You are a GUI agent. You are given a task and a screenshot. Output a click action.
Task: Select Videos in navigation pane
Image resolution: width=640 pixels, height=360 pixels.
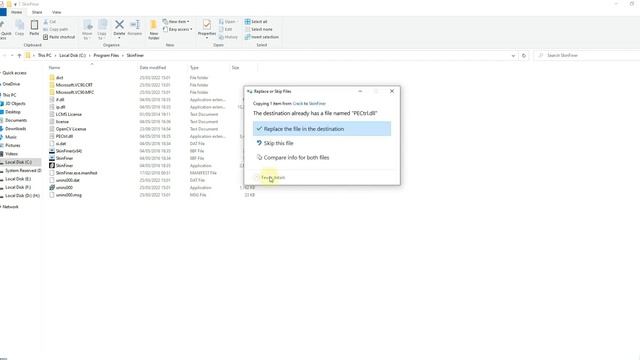(x=11, y=154)
